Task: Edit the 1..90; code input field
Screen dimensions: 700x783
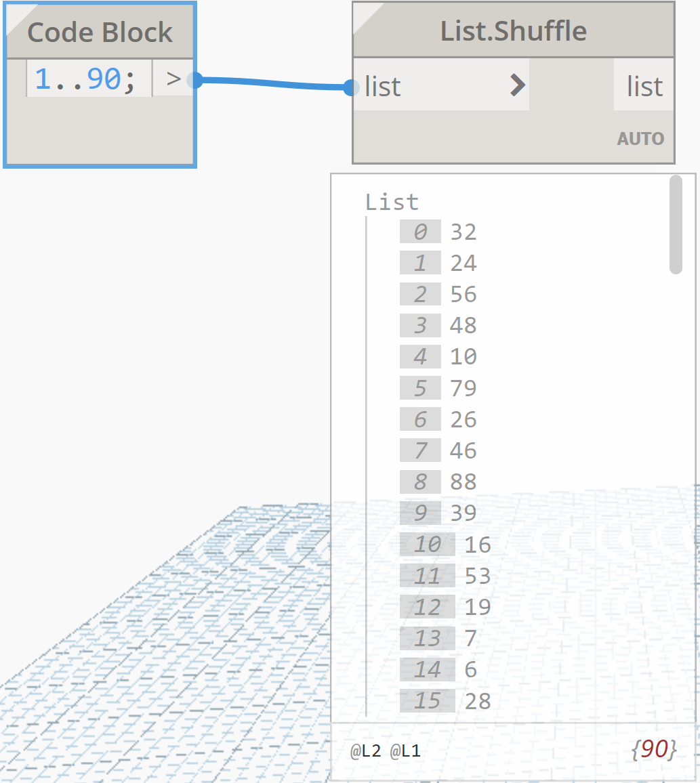Action: point(89,79)
